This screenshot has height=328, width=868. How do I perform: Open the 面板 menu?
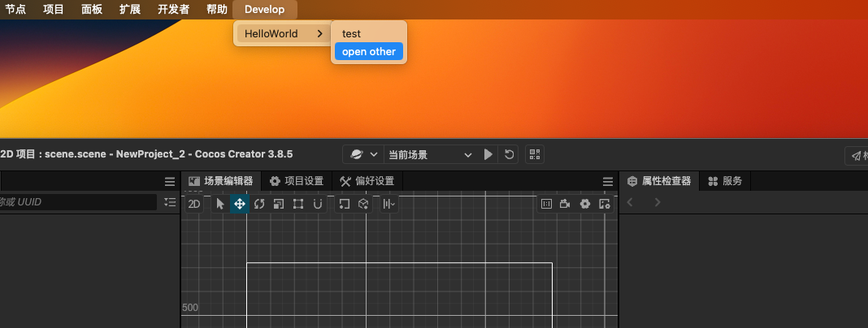pyautogui.click(x=92, y=10)
